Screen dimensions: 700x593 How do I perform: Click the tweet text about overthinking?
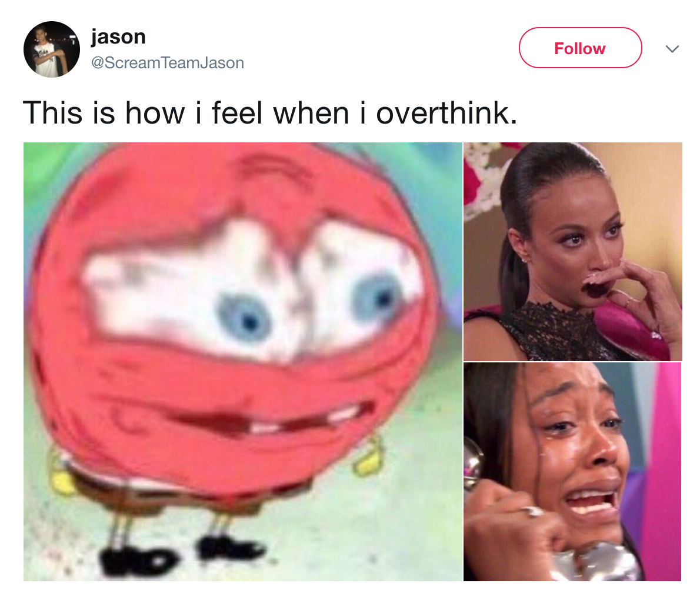270,112
